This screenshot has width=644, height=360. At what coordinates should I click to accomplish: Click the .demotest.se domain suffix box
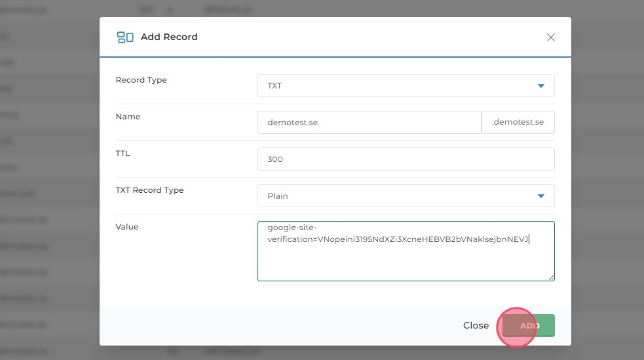(x=518, y=123)
